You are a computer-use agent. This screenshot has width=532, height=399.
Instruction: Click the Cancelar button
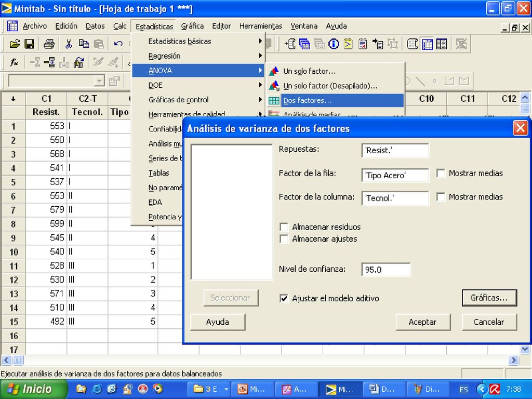click(489, 322)
